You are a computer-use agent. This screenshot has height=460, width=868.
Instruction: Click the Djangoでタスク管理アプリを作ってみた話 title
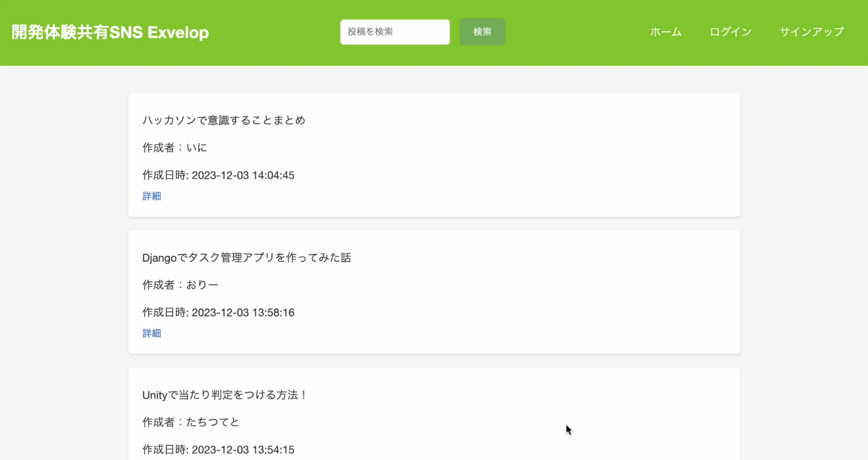(x=246, y=257)
